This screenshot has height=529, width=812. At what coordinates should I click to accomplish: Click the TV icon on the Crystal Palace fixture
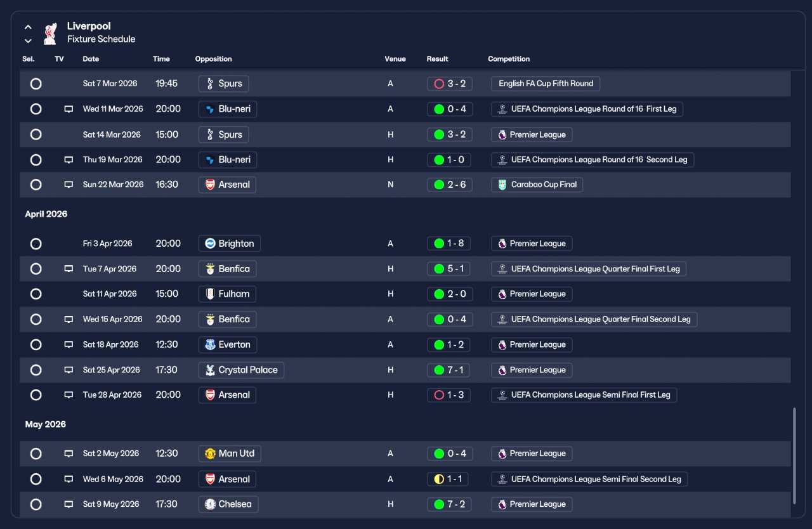click(x=69, y=370)
